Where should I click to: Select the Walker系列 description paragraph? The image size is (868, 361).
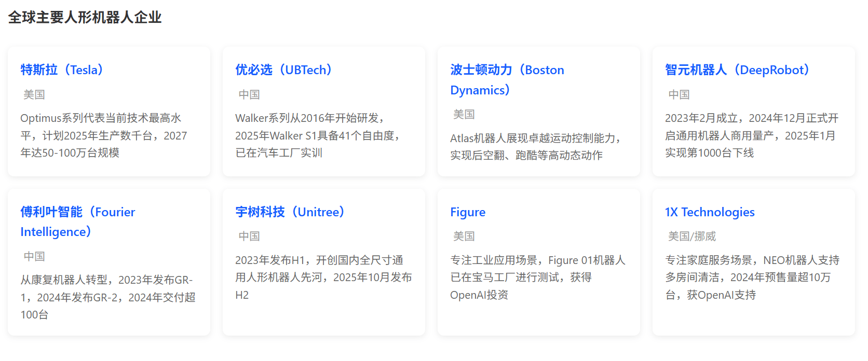click(318, 135)
